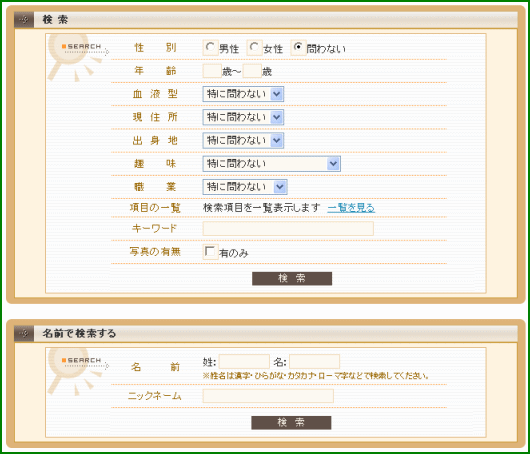
Task: Focus the ニックネーム input field
Action: pyautogui.click(x=268, y=396)
